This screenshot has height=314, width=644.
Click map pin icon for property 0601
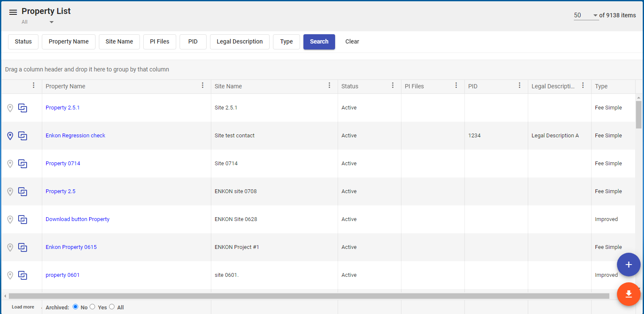point(10,275)
